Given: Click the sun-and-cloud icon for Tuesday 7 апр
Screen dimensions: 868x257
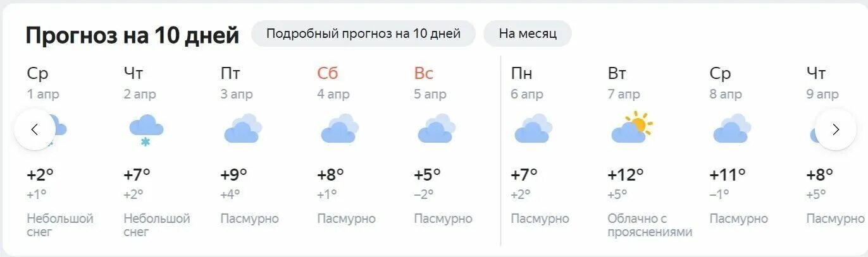Looking at the screenshot, I should point(631,128).
